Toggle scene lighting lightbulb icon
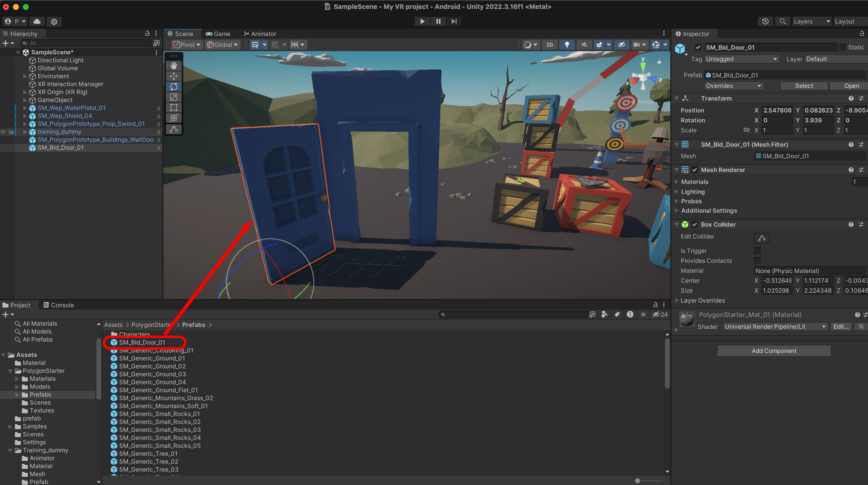 click(567, 44)
